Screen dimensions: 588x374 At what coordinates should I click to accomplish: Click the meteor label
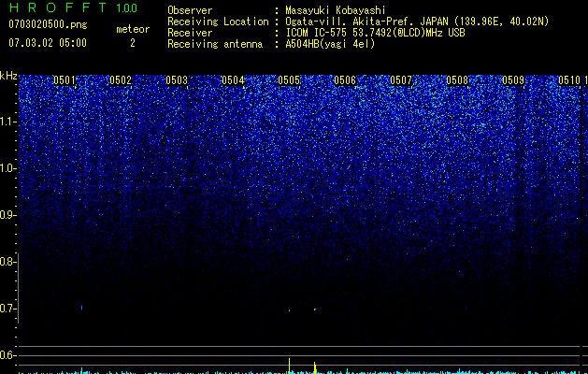(x=133, y=29)
